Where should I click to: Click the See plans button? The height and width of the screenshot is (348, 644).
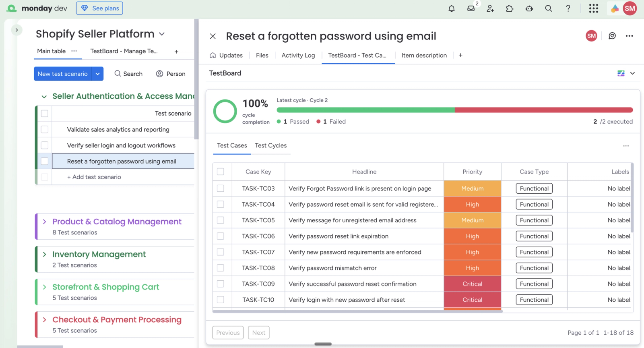(99, 8)
